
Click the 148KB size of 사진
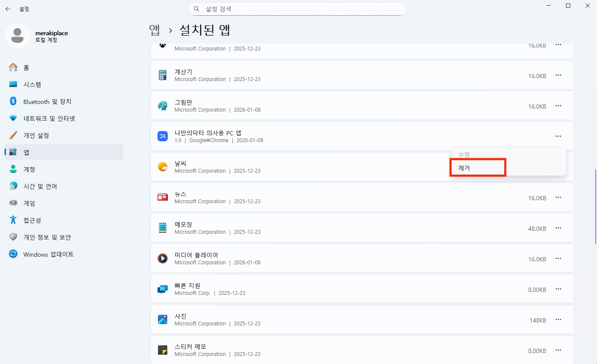coord(538,320)
